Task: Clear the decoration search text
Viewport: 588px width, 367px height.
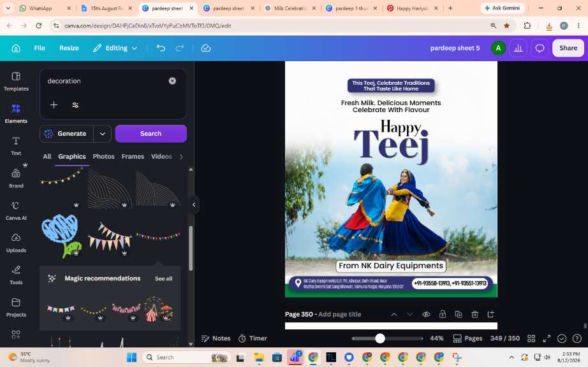Action: (x=172, y=81)
